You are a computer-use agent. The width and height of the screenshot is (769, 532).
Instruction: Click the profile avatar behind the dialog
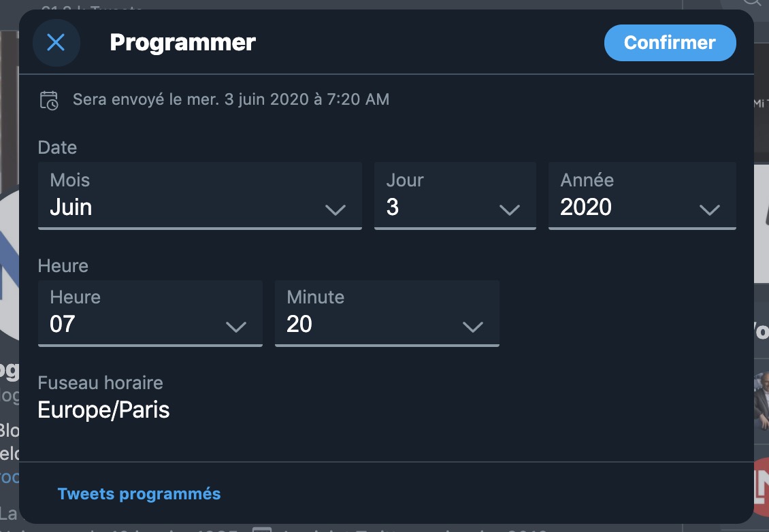(10, 265)
